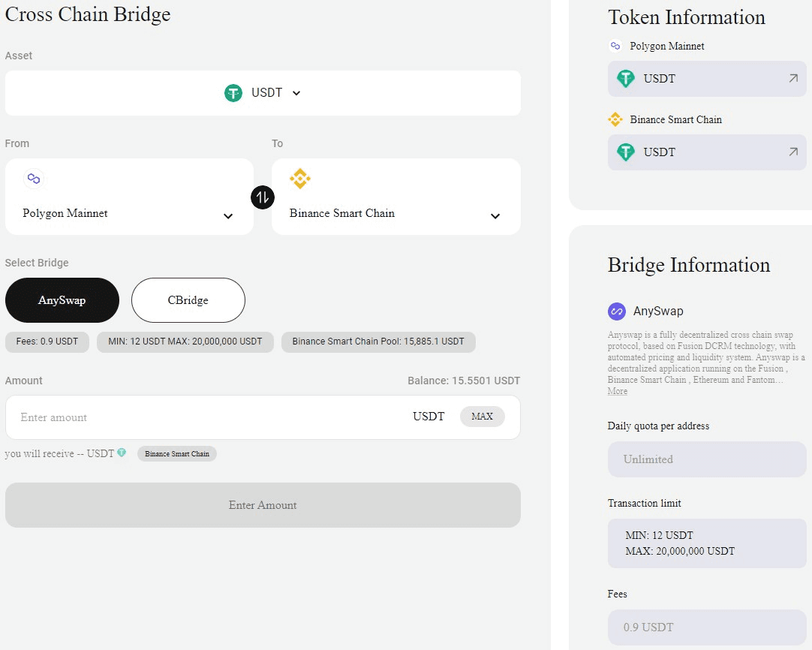Click the Binance Smart Chain tag under amount

pyautogui.click(x=177, y=453)
